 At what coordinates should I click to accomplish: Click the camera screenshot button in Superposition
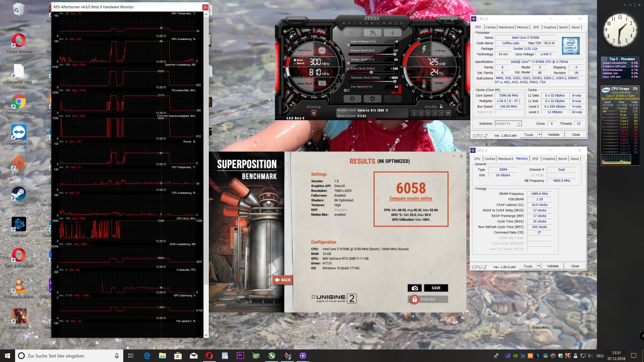click(414, 288)
